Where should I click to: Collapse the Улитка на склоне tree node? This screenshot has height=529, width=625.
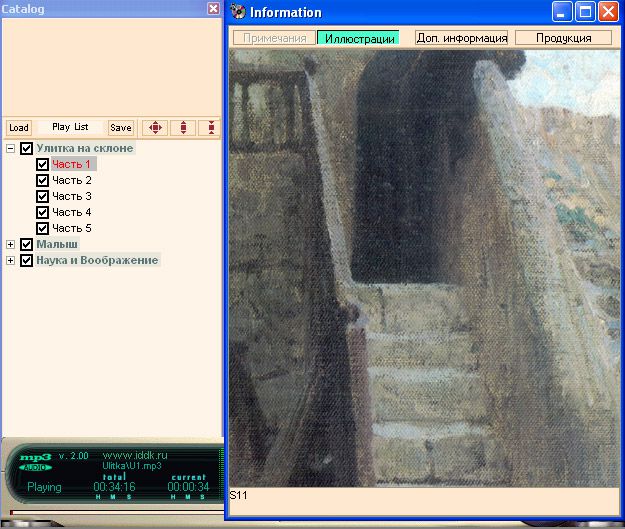pos(11,148)
